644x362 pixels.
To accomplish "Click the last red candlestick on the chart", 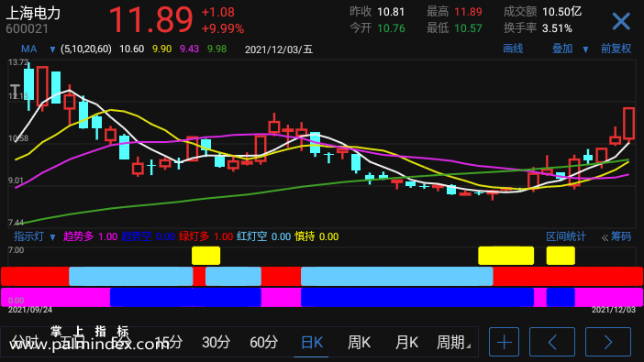I will pyautogui.click(x=628, y=124).
